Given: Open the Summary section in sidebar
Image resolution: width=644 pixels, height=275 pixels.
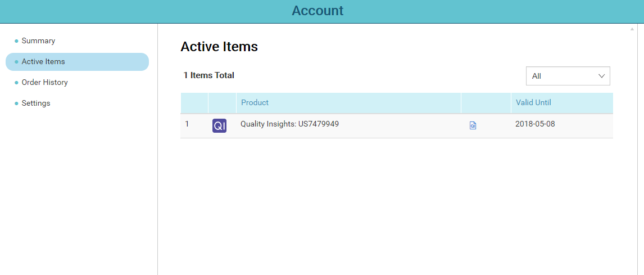Looking at the screenshot, I should pos(38,41).
